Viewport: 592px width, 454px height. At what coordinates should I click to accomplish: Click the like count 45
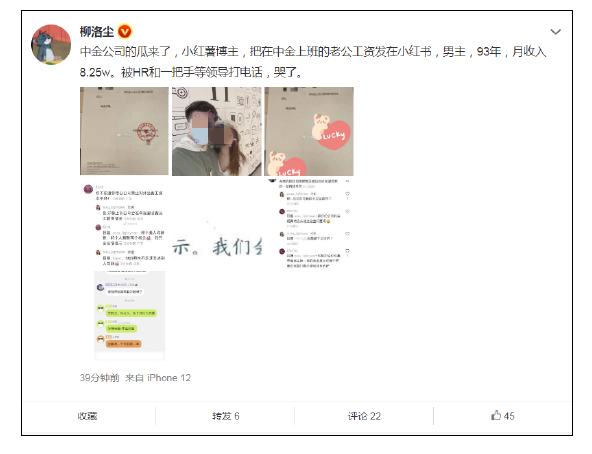point(509,416)
